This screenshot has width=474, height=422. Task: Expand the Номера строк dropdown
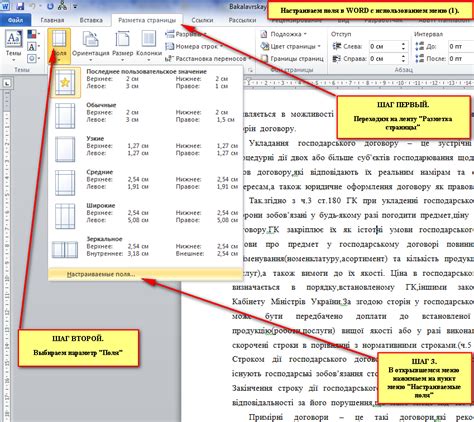[221, 46]
